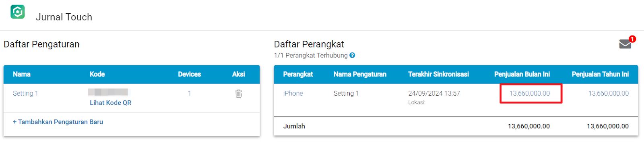
Task: Click the Nama column header
Action: coord(22,74)
